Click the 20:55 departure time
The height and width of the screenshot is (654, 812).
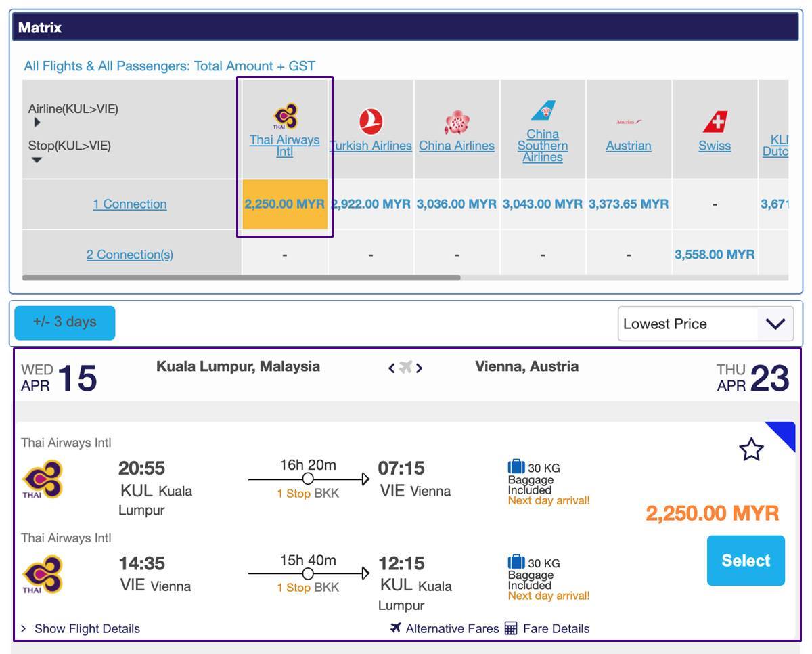click(x=141, y=468)
